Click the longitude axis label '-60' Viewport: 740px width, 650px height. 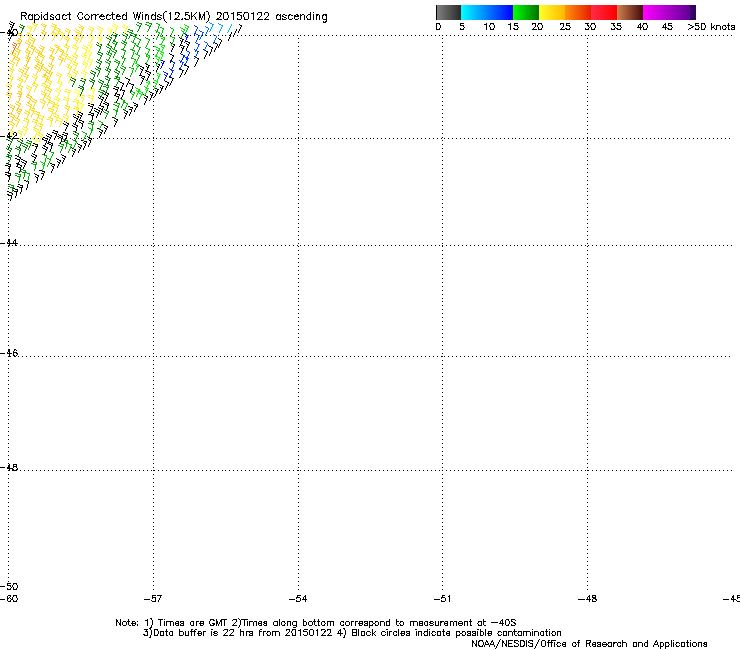click(9, 599)
